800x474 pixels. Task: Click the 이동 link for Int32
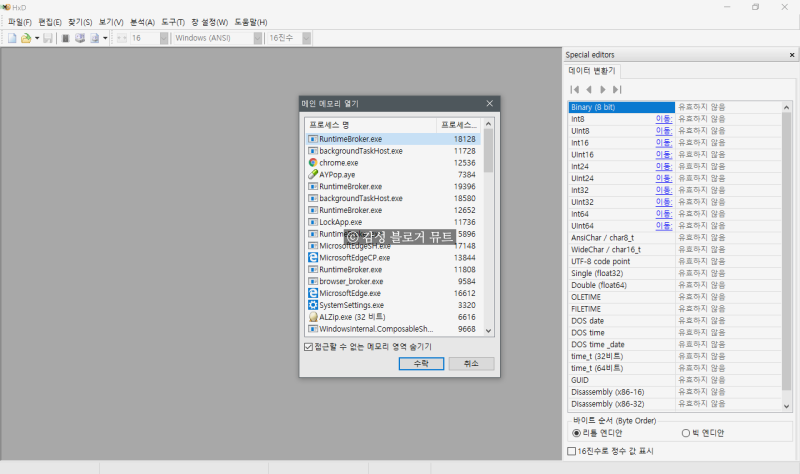click(664, 190)
